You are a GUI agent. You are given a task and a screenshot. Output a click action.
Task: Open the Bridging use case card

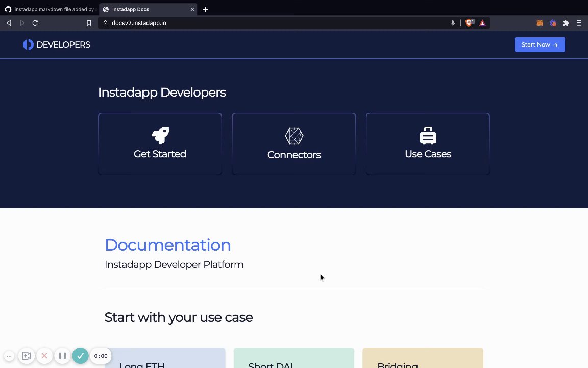tap(423, 358)
